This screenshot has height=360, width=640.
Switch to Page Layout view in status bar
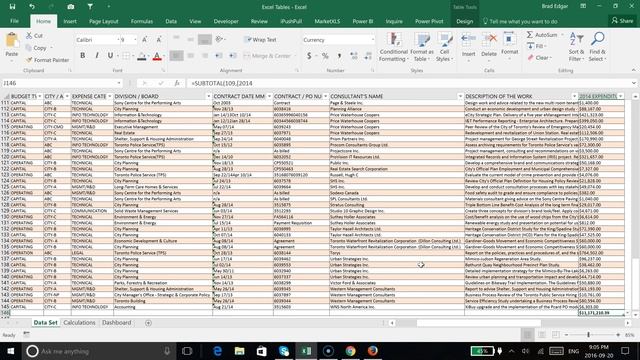click(542, 335)
